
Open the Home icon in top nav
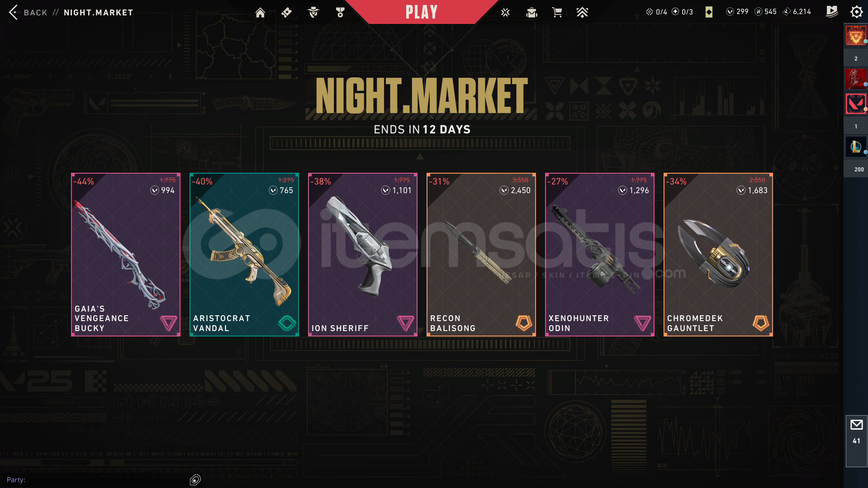point(260,13)
